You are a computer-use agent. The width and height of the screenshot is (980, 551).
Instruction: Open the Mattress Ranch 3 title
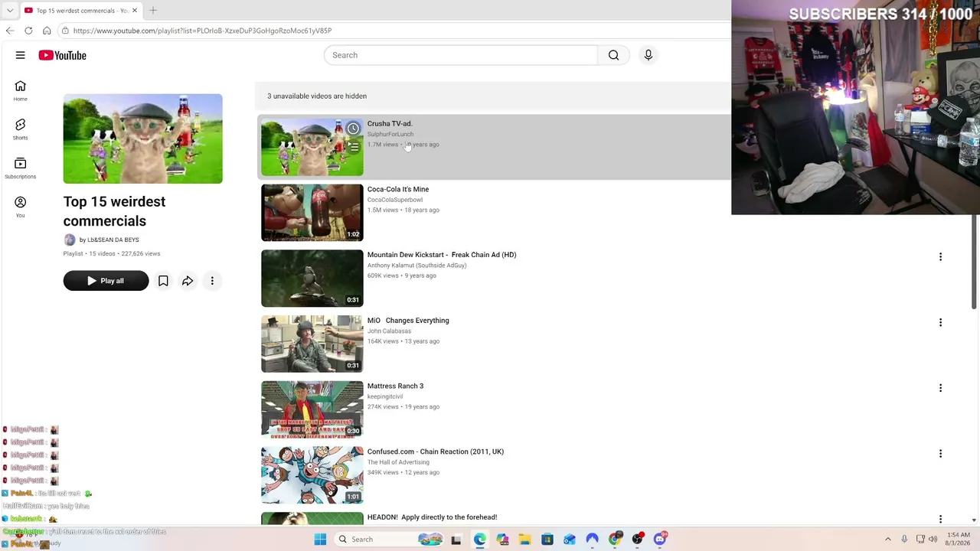pos(395,386)
